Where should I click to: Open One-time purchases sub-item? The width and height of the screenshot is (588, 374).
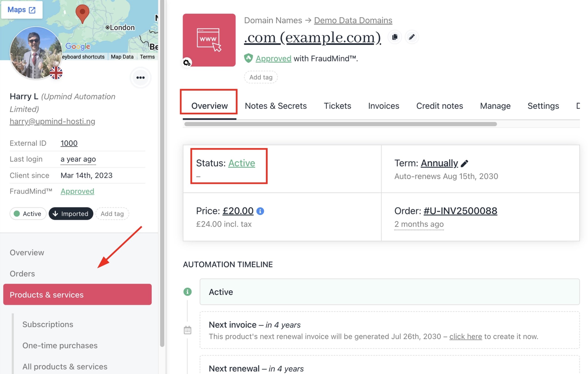tap(60, 345)
